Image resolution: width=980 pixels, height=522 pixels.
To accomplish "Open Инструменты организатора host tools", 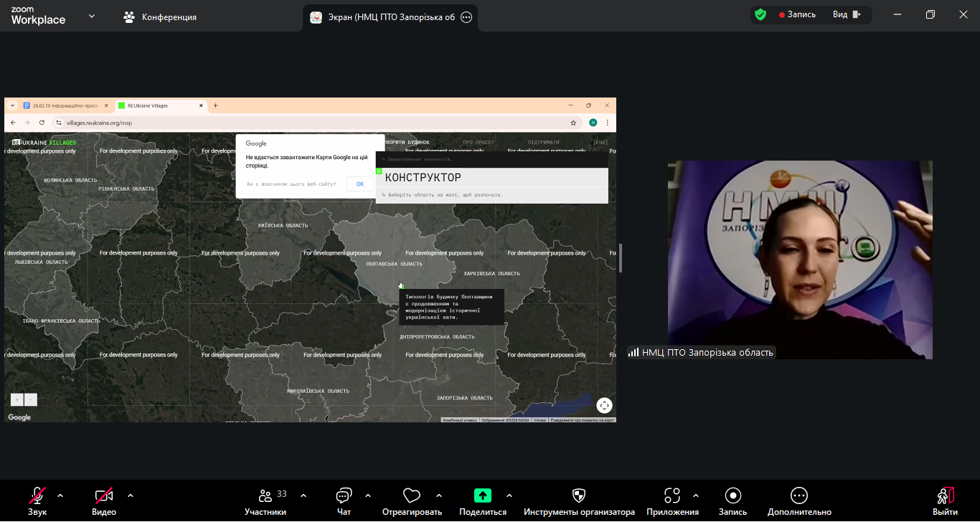I will [x=579, y=501].
